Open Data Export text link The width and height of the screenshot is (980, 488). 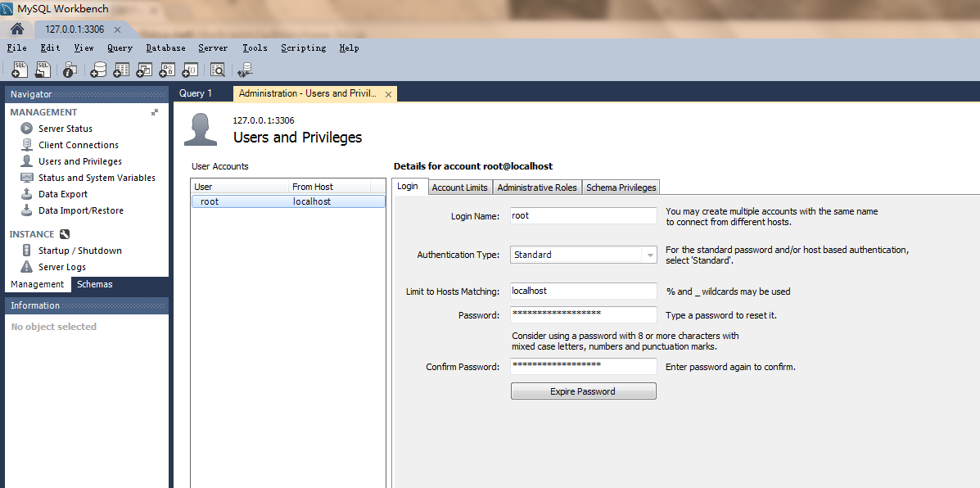click(x=62, y=194)
